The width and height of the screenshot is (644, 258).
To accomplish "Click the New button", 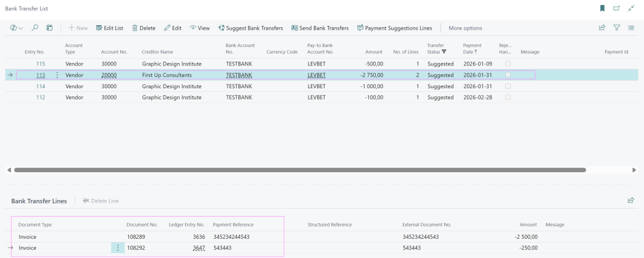I will pyautogui.click(x=78, y=28).
